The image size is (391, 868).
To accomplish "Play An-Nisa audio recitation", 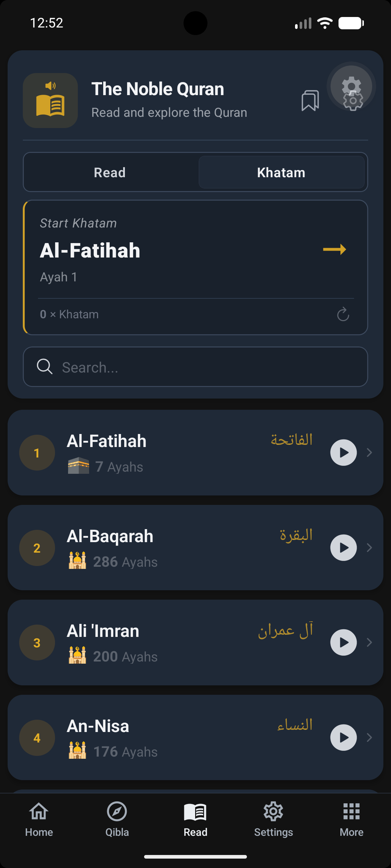I will click(344, 737).
